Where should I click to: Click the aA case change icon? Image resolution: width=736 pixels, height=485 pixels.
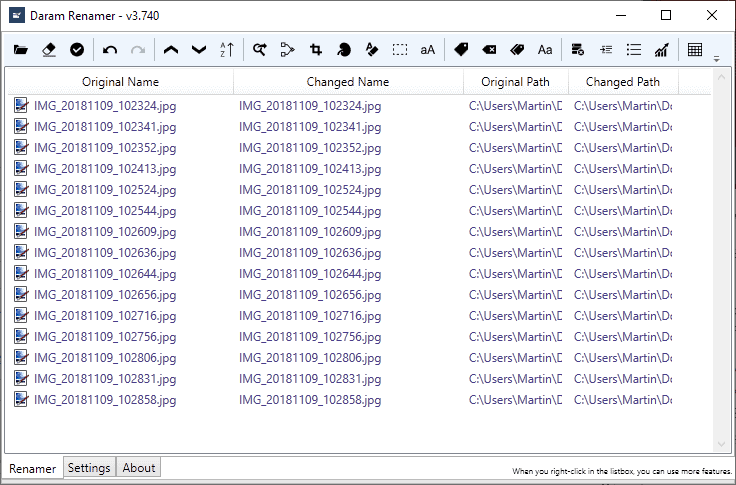(x=428, y=50)
